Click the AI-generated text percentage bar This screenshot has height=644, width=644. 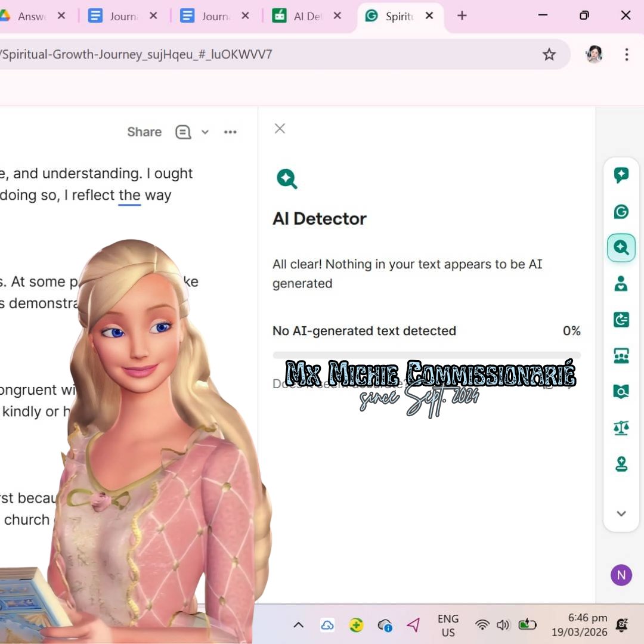(426, 355)
